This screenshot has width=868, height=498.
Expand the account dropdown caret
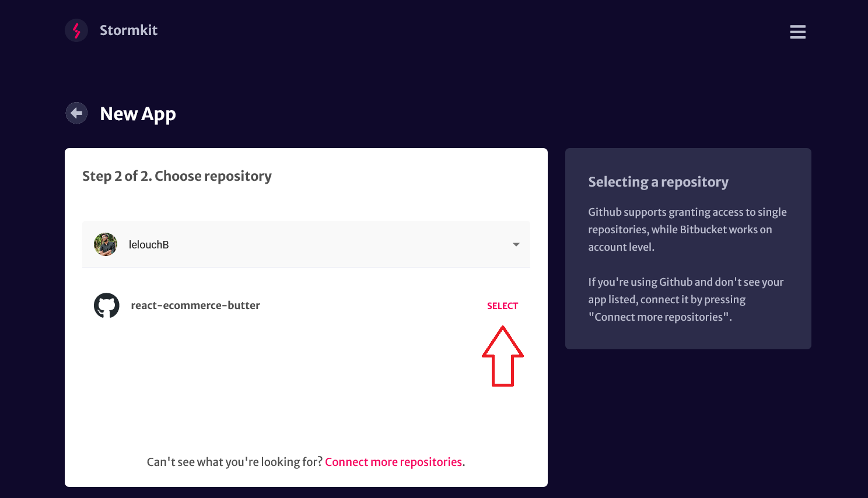point(516,244)
